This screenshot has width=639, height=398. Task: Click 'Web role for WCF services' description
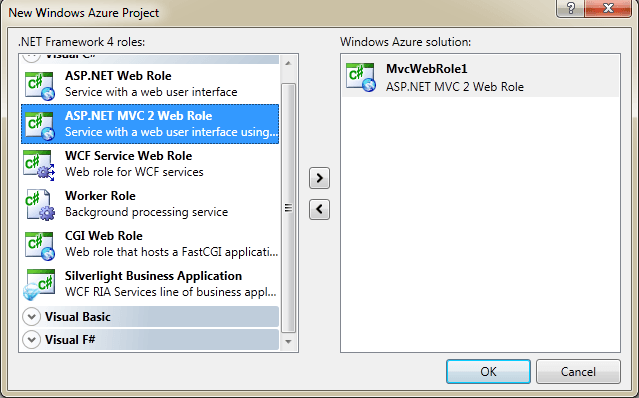click(x=134, y=172)
